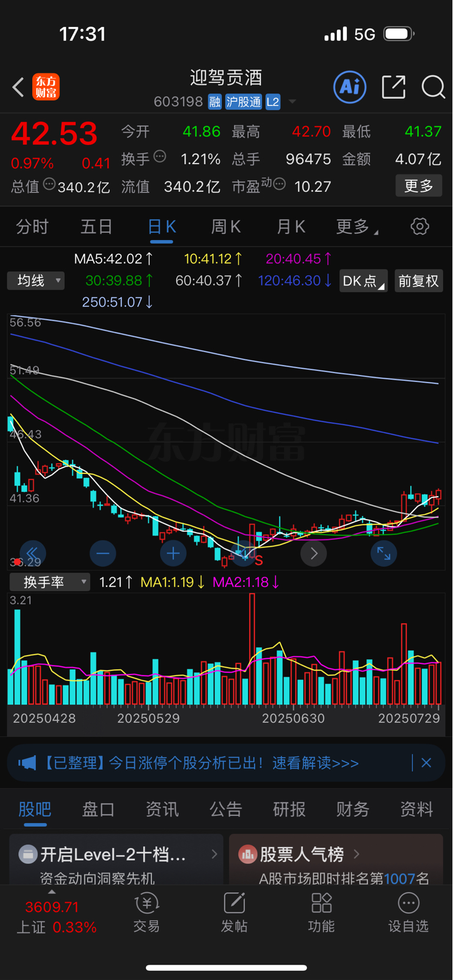Tap the 上证 3609.71 index ticker
The width and height of the screenshot is (453, 980).
(x=56, y=917)
